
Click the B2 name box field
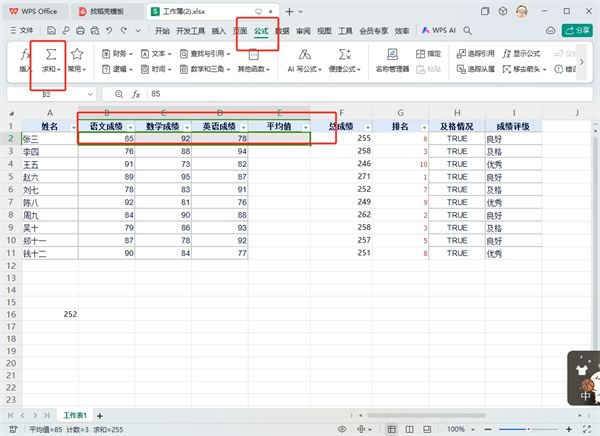tap(50, 93)
